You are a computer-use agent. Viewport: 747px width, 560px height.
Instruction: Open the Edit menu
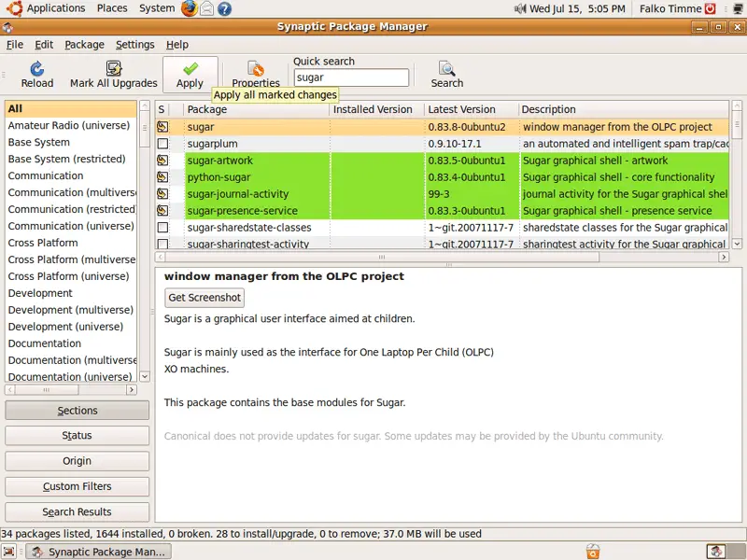[x=44, y=45]
